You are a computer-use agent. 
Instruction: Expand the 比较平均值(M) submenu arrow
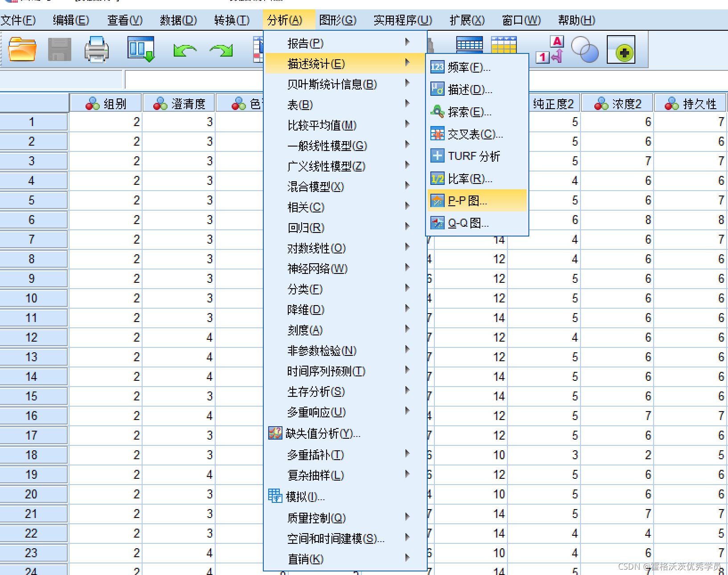407,124
